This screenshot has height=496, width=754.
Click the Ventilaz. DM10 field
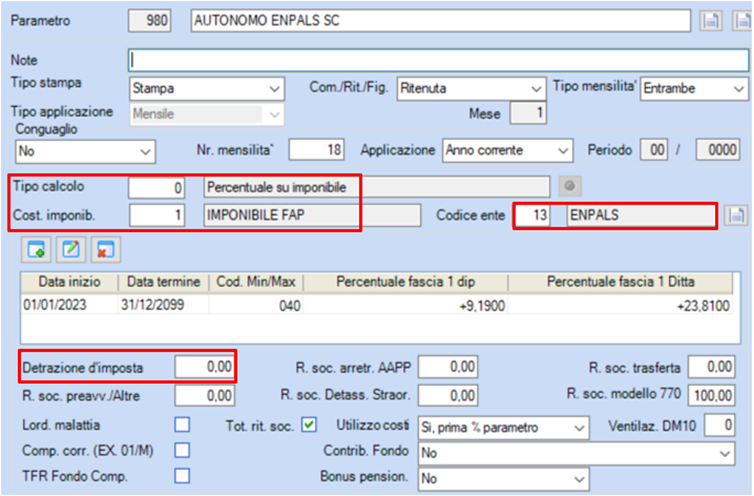719,425
